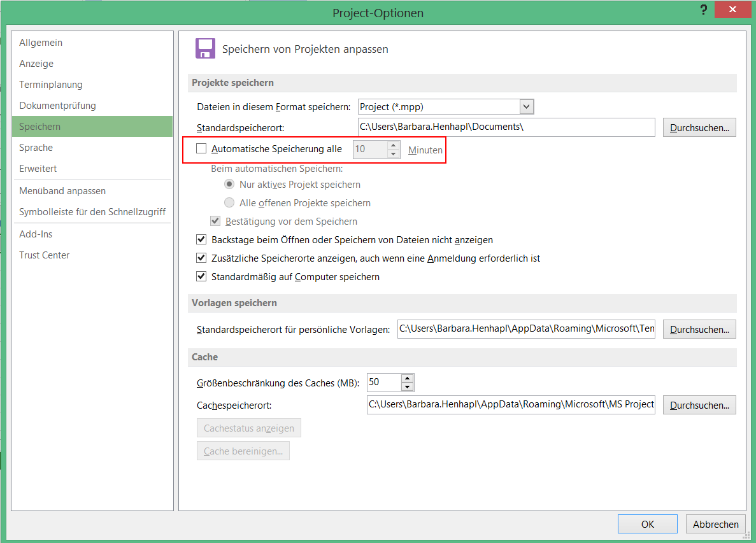Click the Standardspeicherort path text field
The image size is (756, 543).
click(x=506, y=127)
